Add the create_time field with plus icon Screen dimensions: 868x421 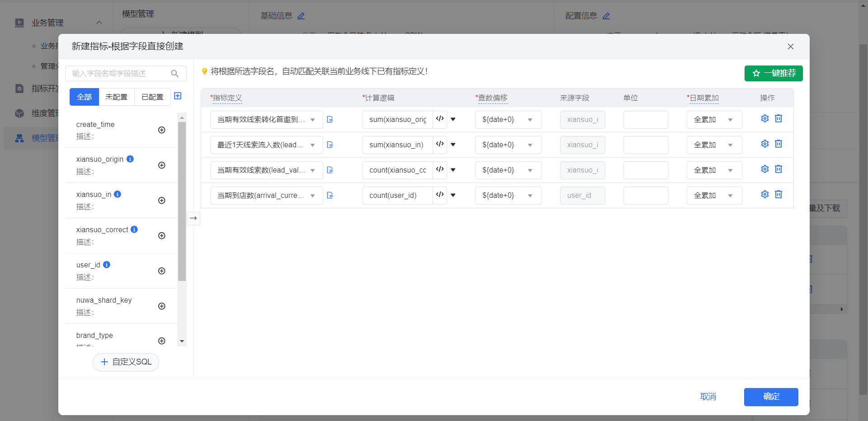161,130
